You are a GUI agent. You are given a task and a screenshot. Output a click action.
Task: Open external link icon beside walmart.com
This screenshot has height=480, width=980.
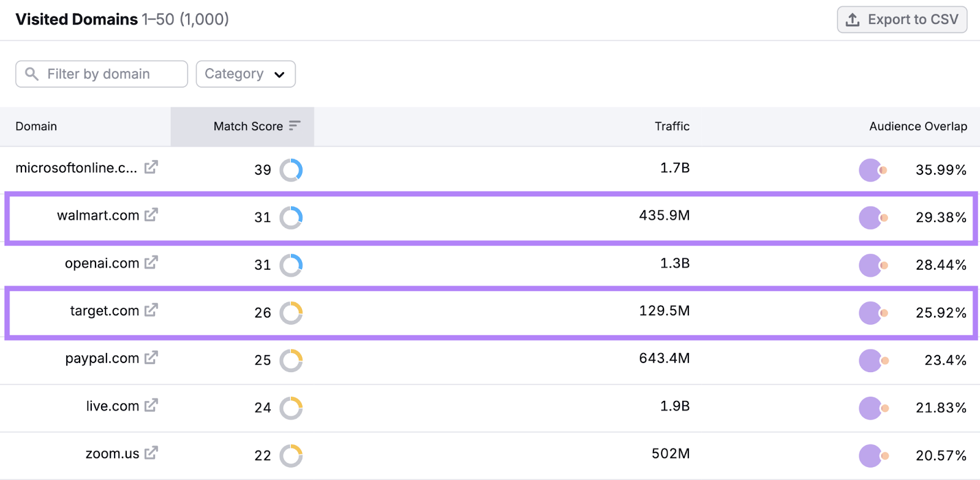[x=151, y=215]
